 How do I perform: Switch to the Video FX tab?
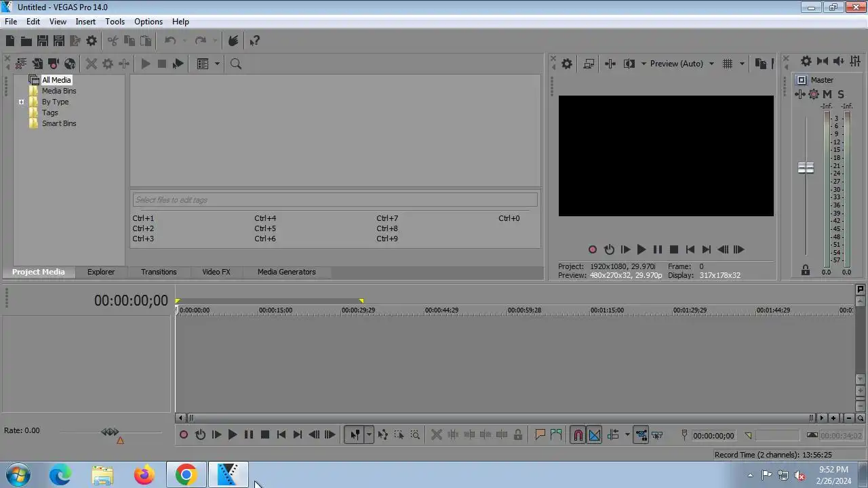coord(216,272)
